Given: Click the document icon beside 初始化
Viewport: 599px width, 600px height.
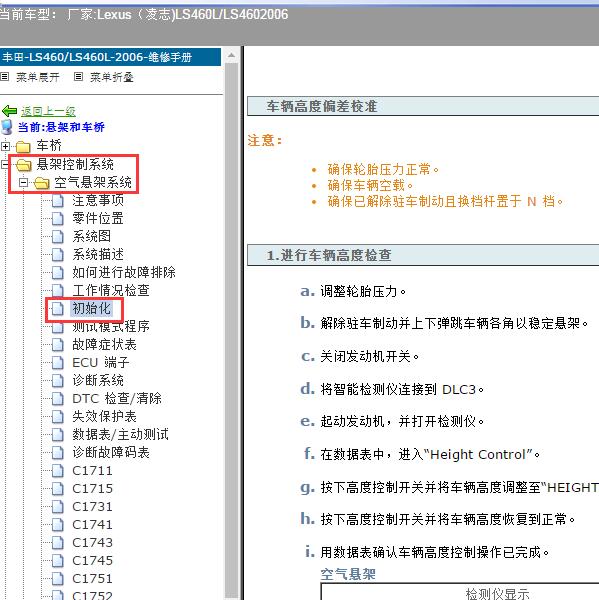Looking at the screenshot, I should [58, 308].
